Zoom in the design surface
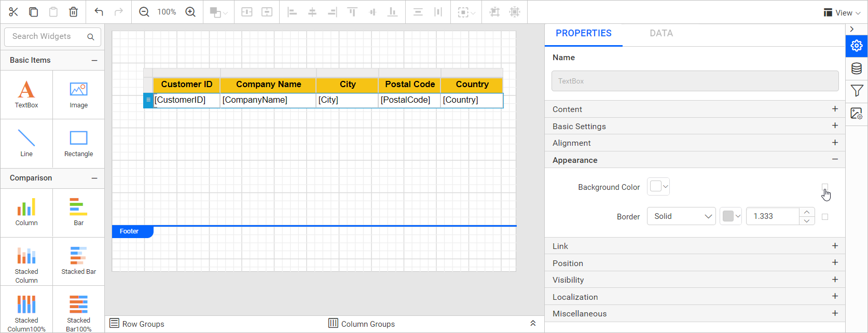868x333 pixels. click(190, 12)
